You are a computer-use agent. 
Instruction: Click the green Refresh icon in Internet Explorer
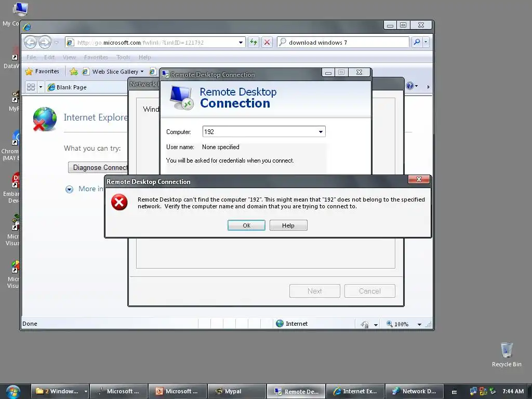point(254,43)
